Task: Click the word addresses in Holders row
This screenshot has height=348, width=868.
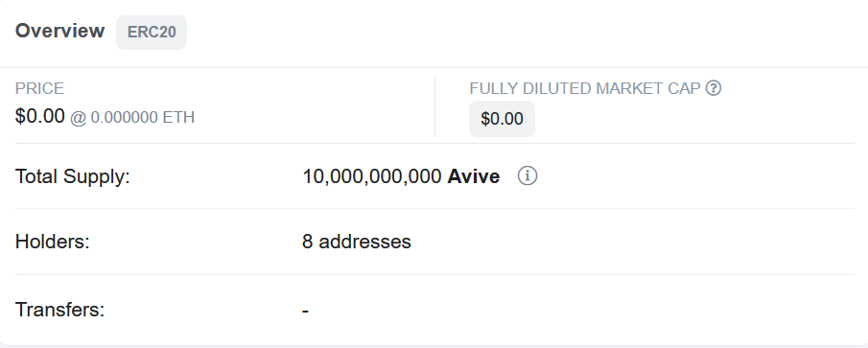Action: (364, 242)
